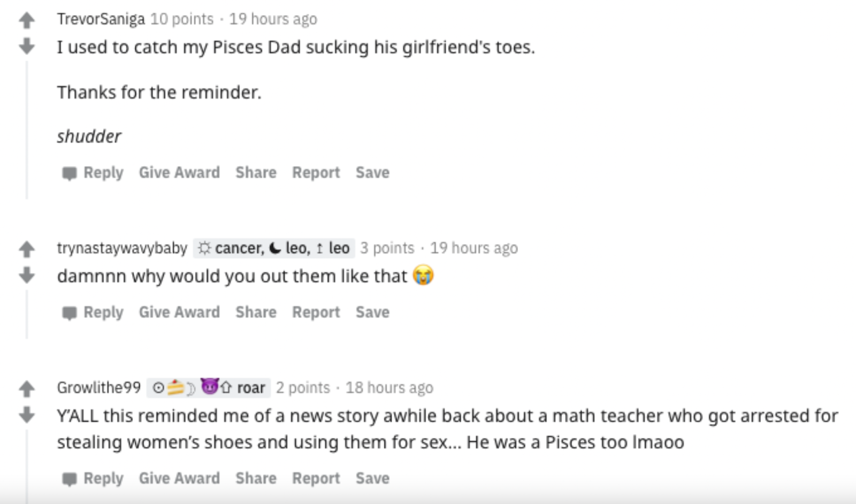Viewport: 856px width, 504px height.
Task: Open trynastaywavybaby's user profile
Action: point(122,248)
